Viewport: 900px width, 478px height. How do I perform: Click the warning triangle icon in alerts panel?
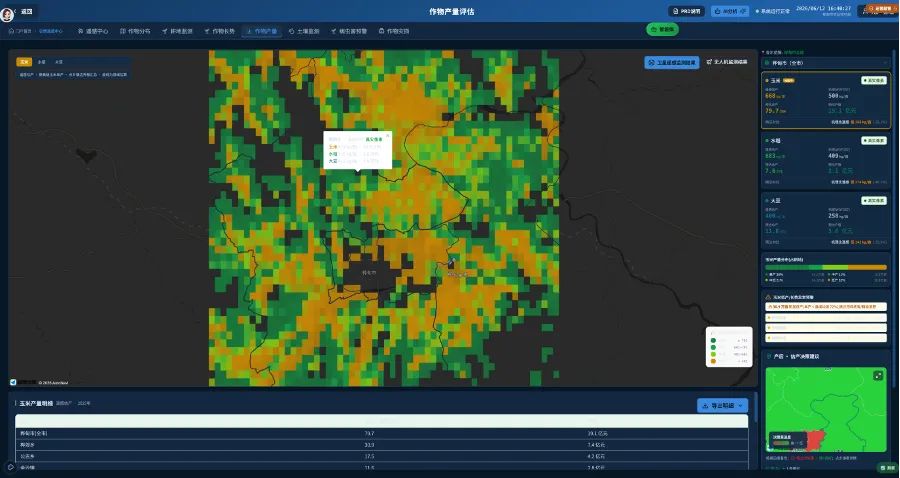pos(769,297)
